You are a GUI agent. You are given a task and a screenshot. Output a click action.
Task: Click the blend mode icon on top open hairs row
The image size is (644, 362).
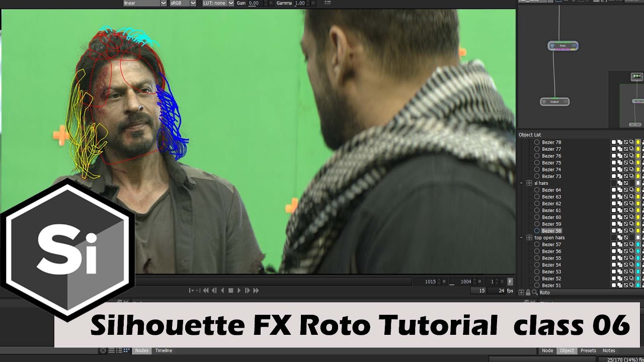pos(620,237)
